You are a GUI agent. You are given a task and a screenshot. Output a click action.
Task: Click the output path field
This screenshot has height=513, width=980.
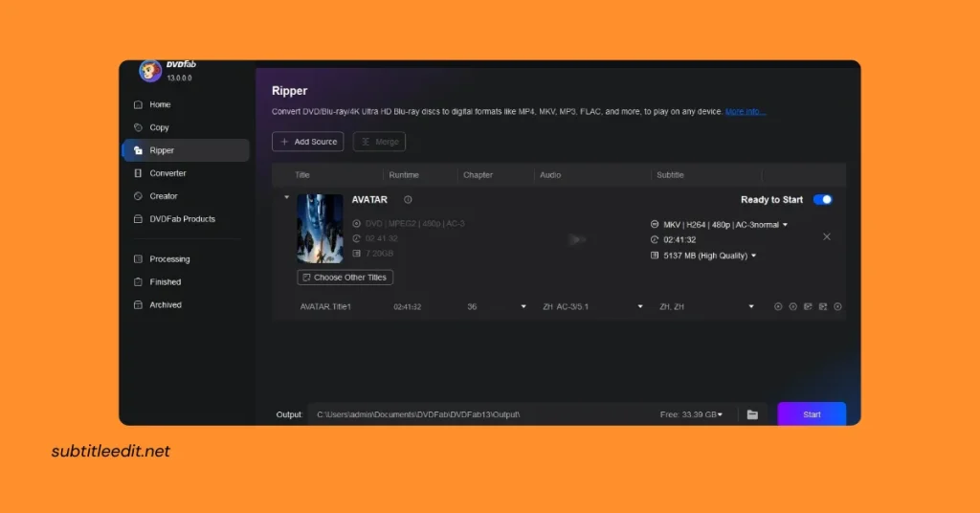tap(481, 414)
